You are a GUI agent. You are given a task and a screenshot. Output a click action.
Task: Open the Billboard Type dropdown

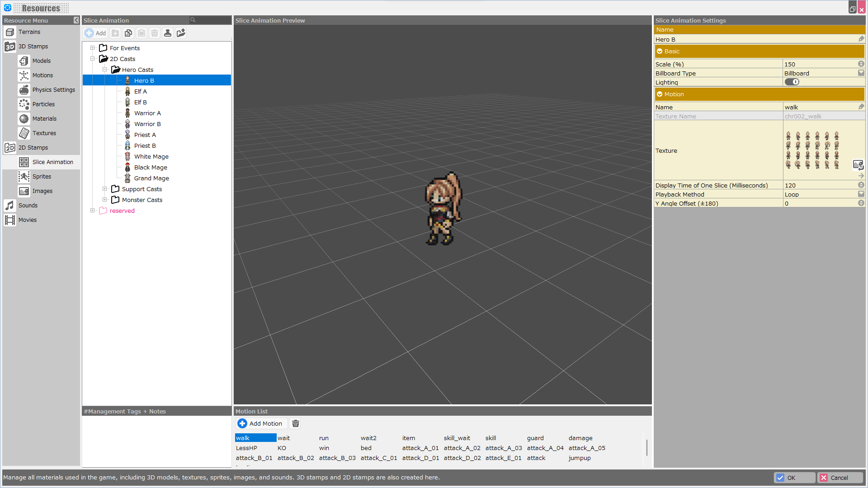click(861, 73)
